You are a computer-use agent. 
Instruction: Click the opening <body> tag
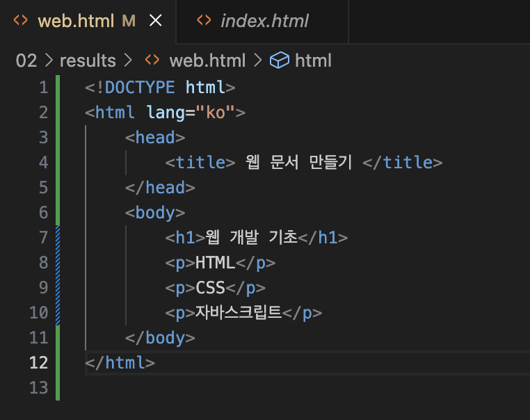155,213
